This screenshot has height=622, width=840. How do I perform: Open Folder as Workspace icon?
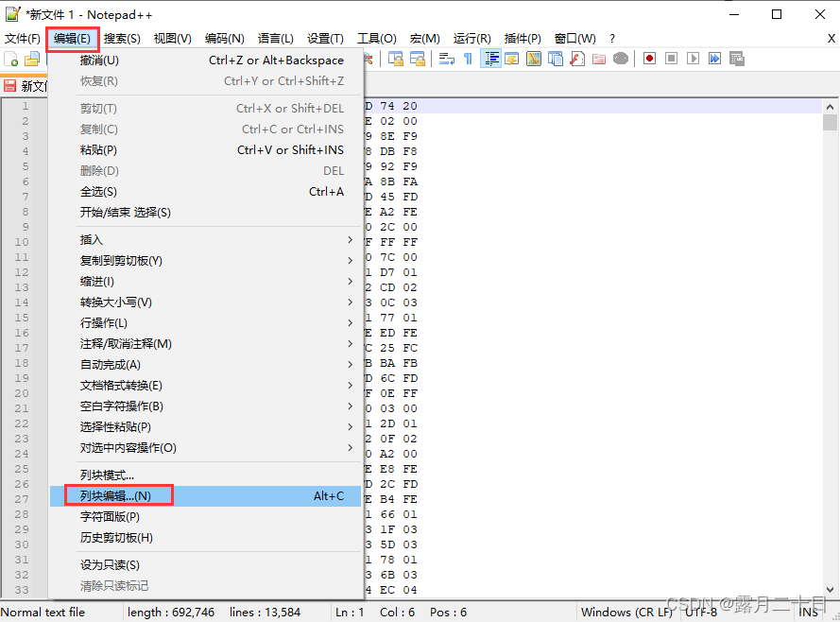coord(599,59)
